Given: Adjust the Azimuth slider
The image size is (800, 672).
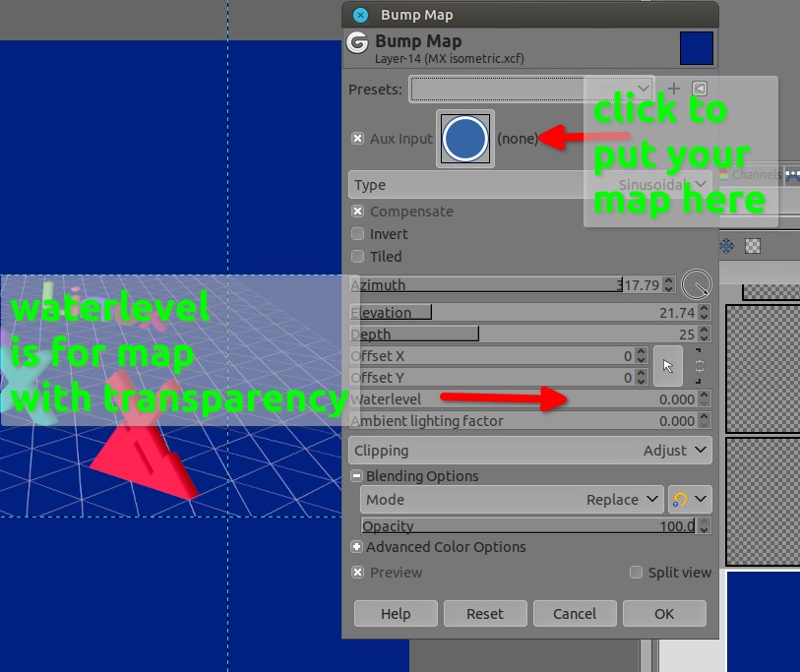Looking at the screenshot, I should pos(506,284).
